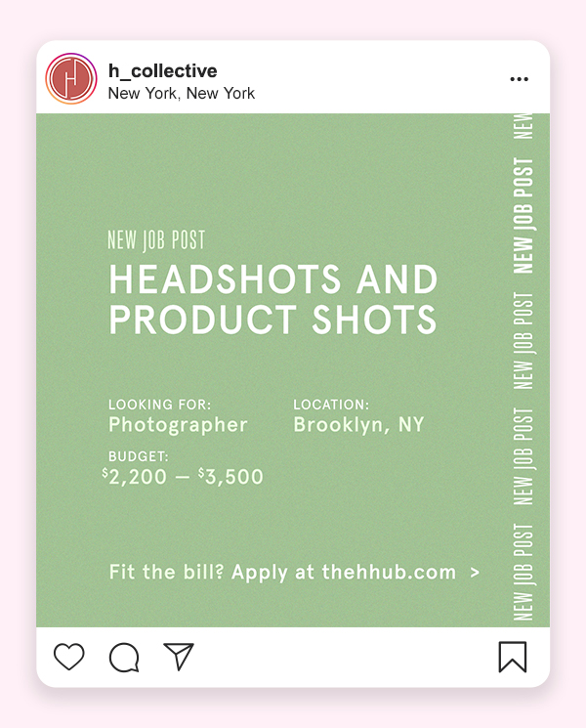Open the h_collective username profile
The height and width of the screenshot is (728, 586).
162,71
